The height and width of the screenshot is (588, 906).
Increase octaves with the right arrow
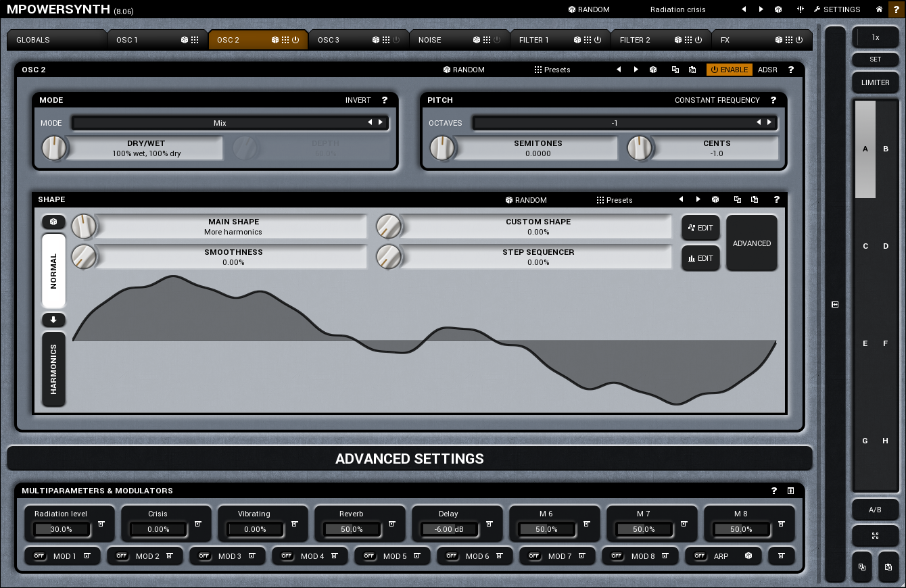tap(769, 122)
